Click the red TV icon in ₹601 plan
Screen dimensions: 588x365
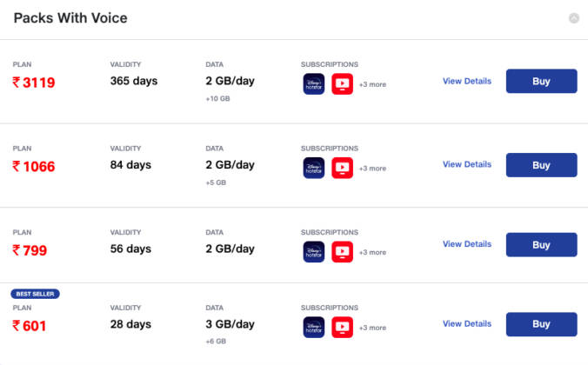coord(342,327)
